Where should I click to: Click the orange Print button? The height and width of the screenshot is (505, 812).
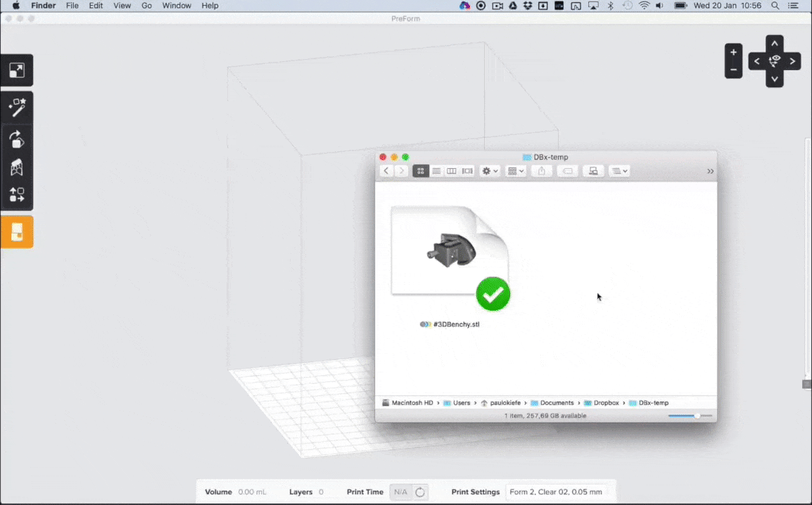point(17,232)
